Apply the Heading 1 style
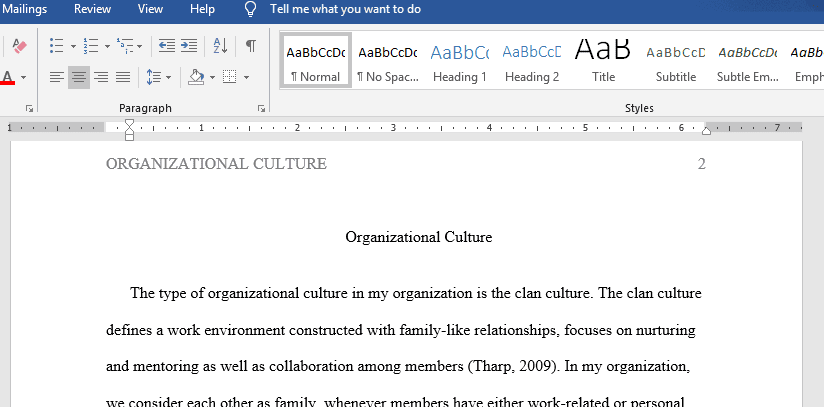 click(460, 59)
